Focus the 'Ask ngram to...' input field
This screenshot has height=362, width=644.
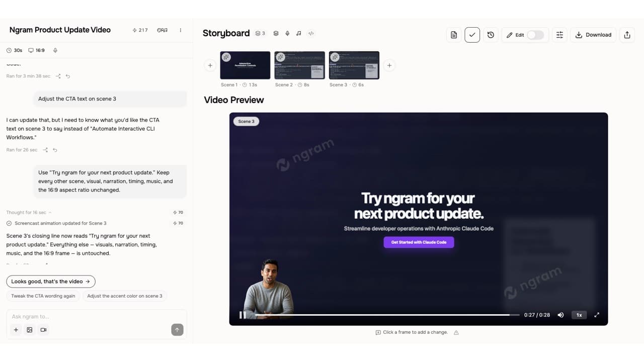click(x=97, y=317)
